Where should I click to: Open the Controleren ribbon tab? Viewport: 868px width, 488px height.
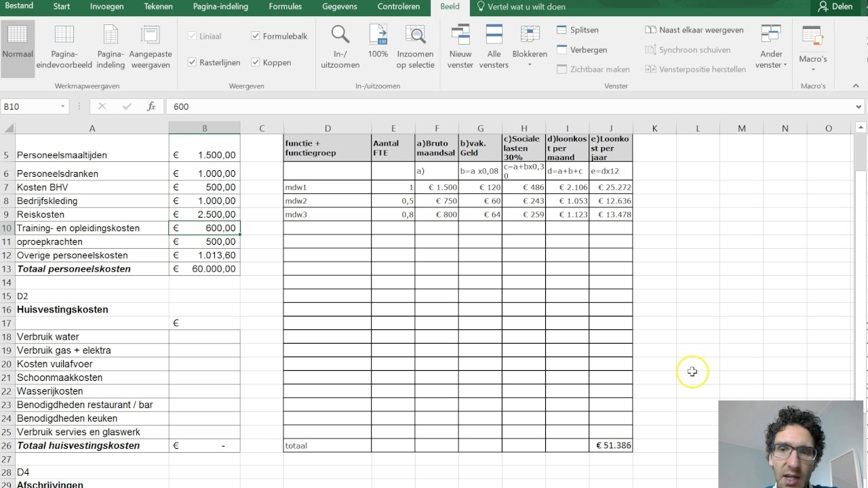399,7
